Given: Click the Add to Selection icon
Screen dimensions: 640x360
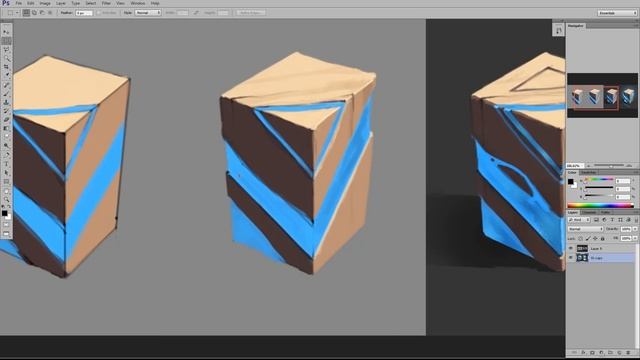Looking at the screenshot, I should click(x=34, y=13).
